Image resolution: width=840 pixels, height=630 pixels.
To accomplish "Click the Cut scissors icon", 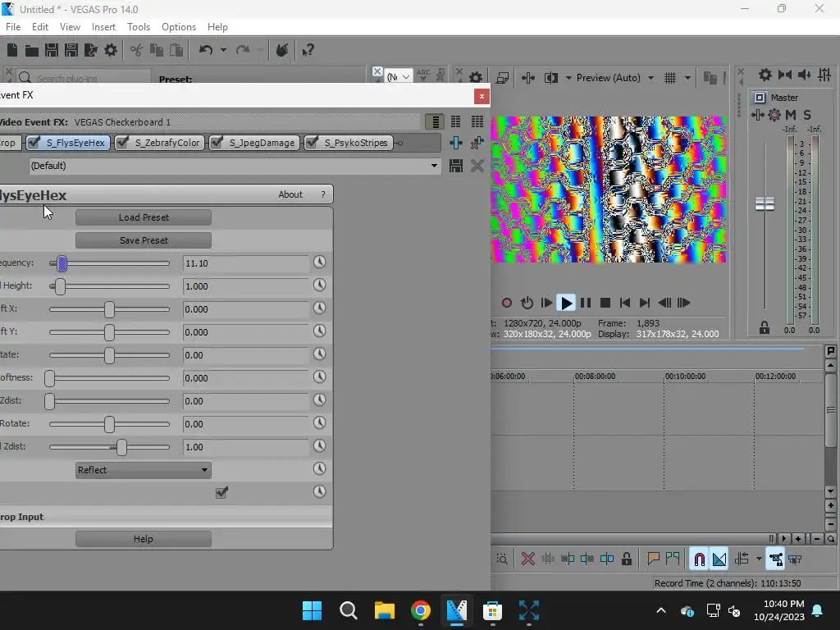I will coord(136,50).
